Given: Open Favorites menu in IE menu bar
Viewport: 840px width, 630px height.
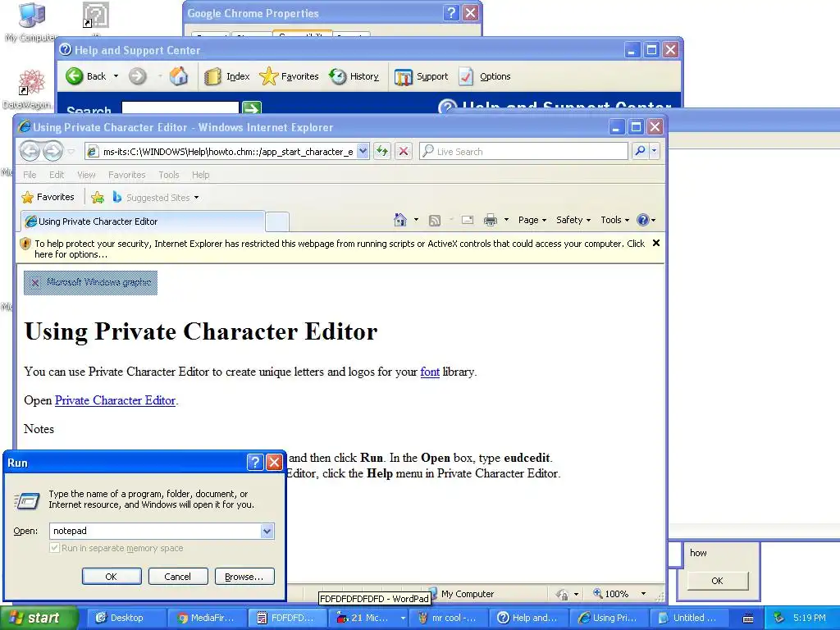Looking at the screenshot, I should [126, 175].
